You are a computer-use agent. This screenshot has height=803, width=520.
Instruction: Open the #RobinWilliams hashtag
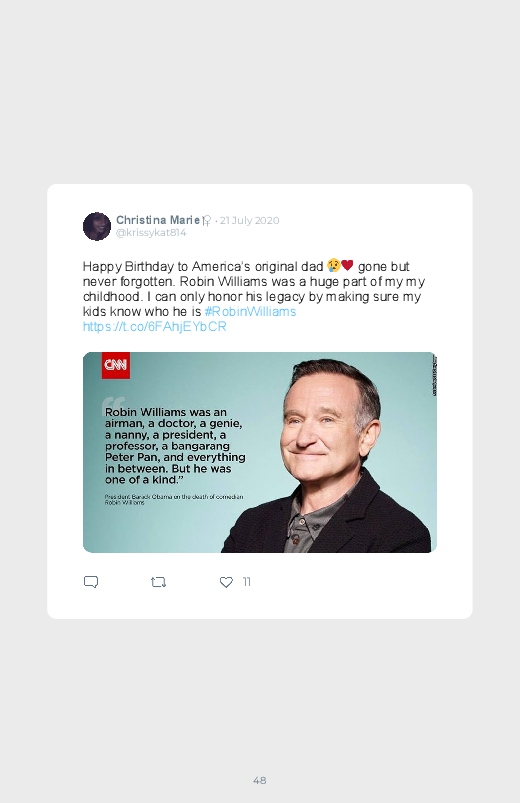tap(250, 311)
